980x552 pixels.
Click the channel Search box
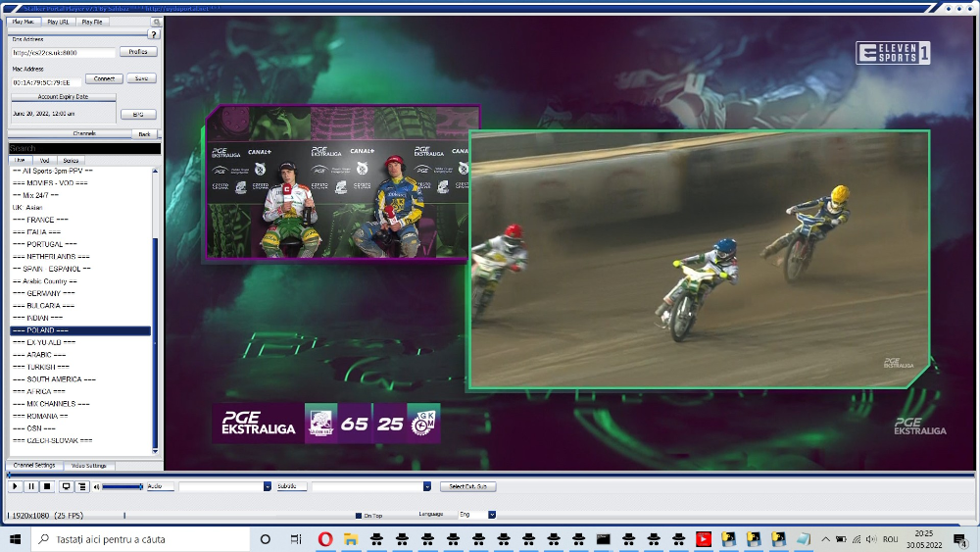click(84, 148)
